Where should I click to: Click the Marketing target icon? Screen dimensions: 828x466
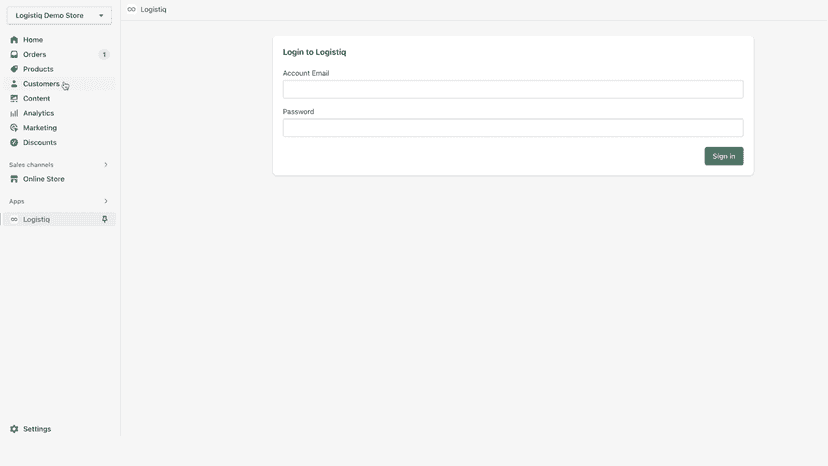pos(14,128)
